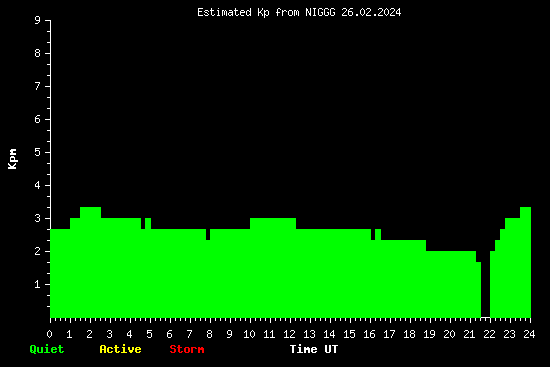The image size is (550, 367).
Task: Click the y-axis value 9
Action: pyautogui.click(x=38, y=21)
